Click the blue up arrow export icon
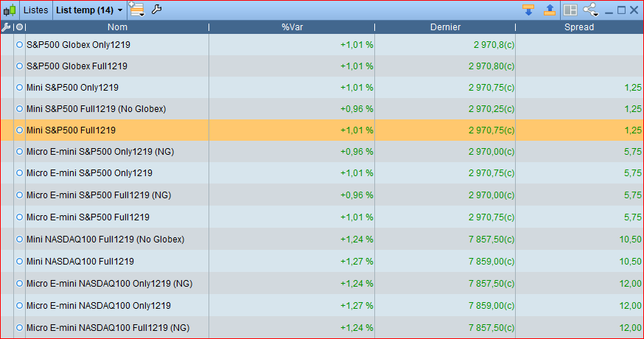 tap(549, 10)
